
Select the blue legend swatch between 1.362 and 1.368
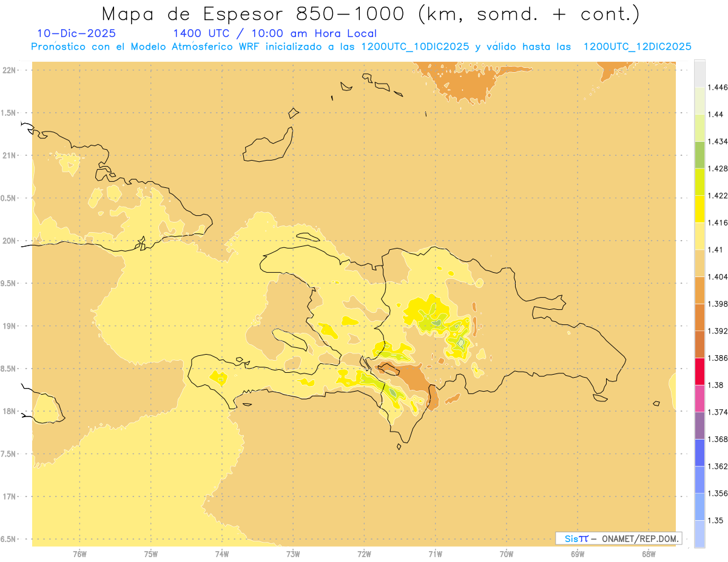(699, 452)
